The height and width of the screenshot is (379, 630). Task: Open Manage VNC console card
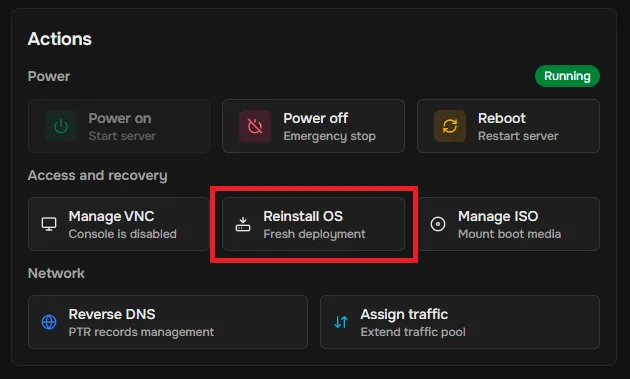(x=119, y=224)
